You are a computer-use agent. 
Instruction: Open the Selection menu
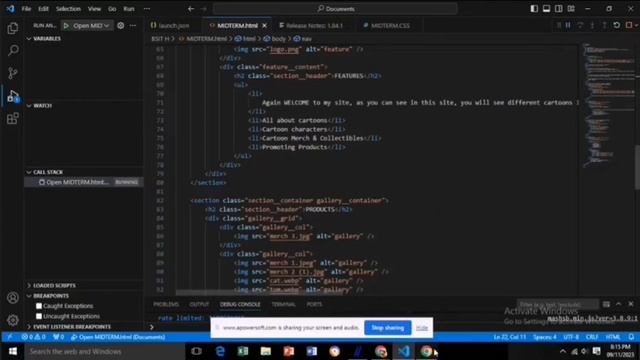tap(68, 9)
